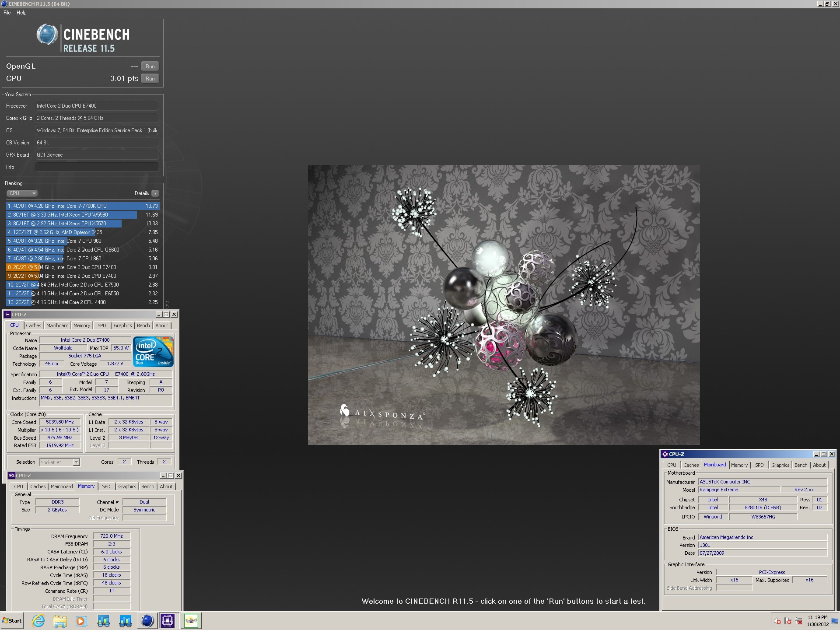
Task: Click the muted volume tray icon
Action: click(777, 621)
